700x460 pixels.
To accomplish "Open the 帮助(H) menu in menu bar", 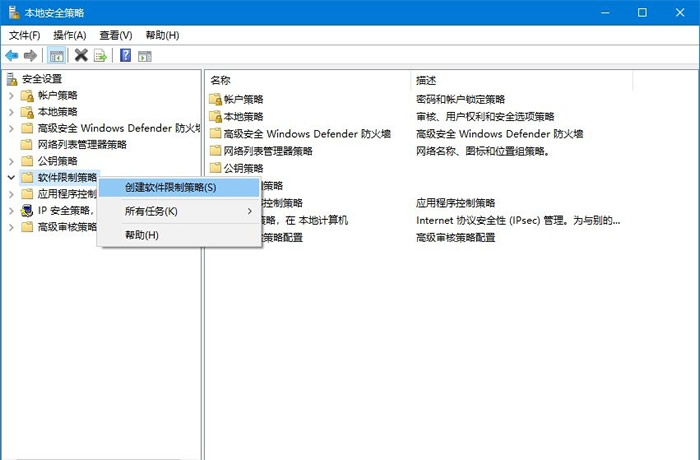I will coord(162,35).
